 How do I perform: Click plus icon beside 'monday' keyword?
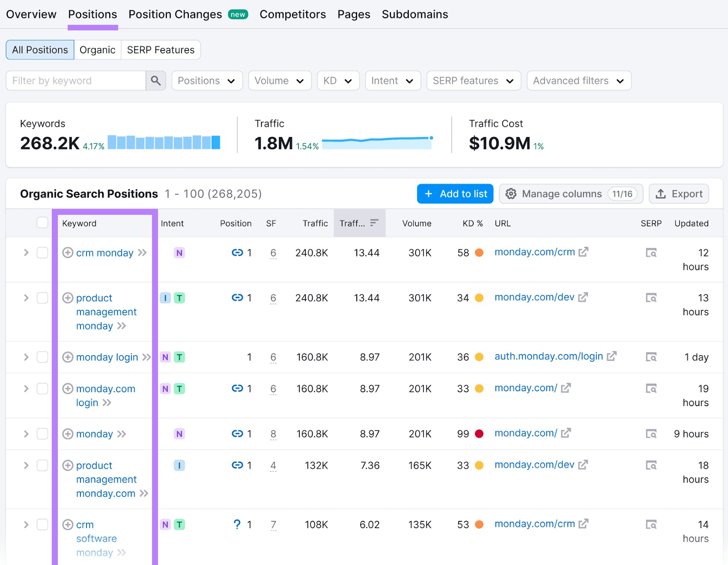[x=68, y=434]
